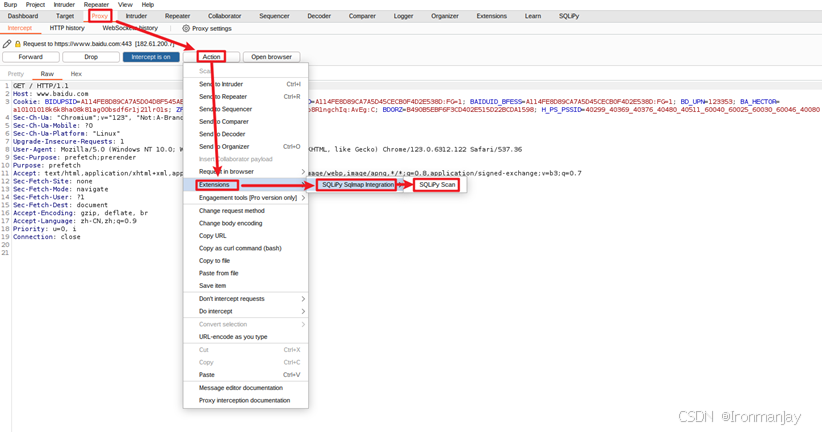Open Proxy settings gear icon
The image size is (822, 432).
pyautogui.click(x=186, y=28)
